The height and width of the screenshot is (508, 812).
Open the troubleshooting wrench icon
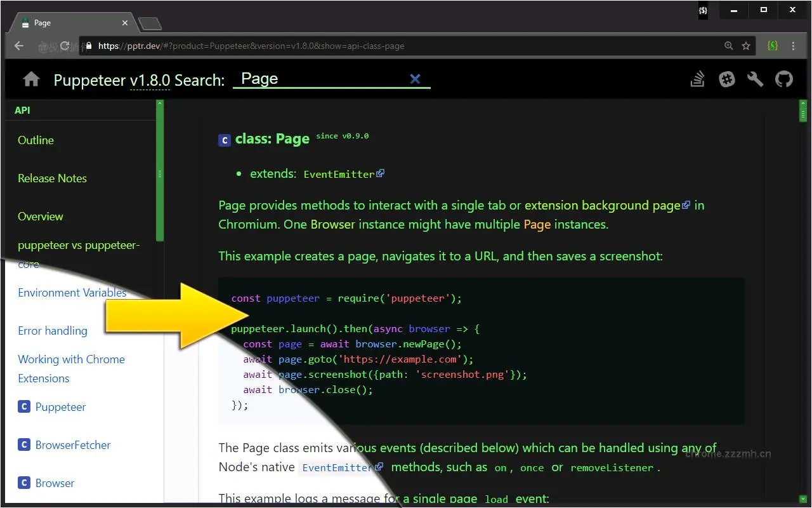[x=755, y=79]
